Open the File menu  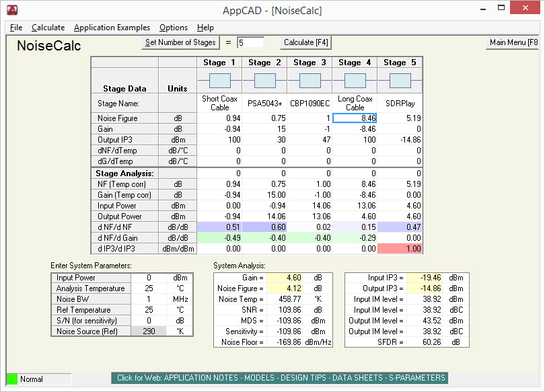[x=16, y=28]
